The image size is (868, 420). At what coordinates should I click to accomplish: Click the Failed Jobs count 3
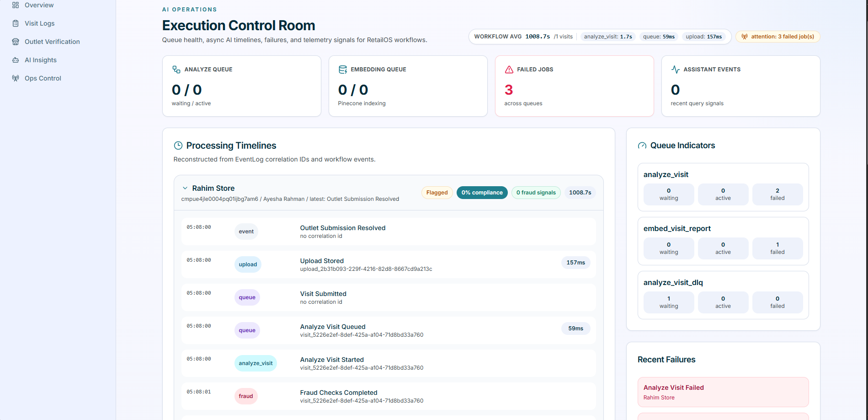coord(509,90)
